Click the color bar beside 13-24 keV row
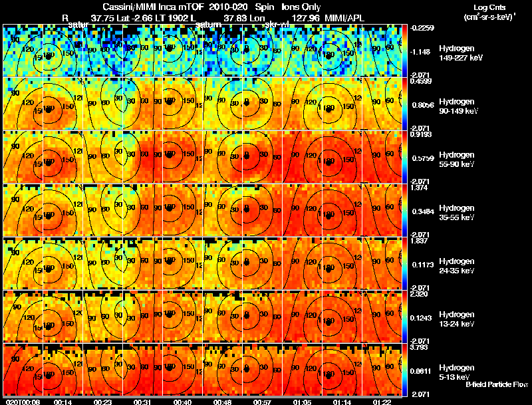Image resolution: width=532 pixels, height=405 pixels. tap(404, 317)
